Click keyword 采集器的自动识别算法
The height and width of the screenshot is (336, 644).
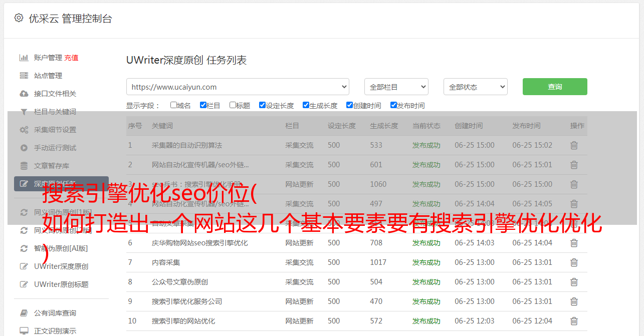(187, 145)
